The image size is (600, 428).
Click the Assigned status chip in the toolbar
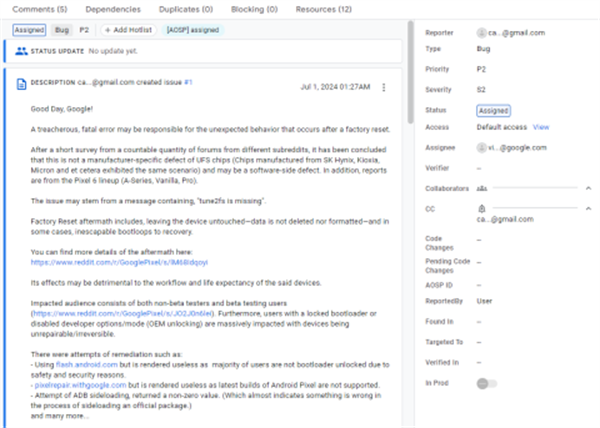coord(29,30)
